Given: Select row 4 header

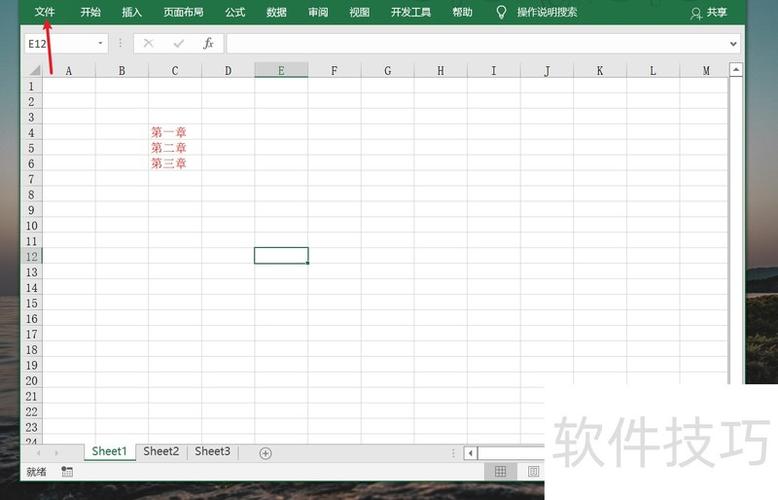Looking at the screenshot, I should [x=32, y=133].
